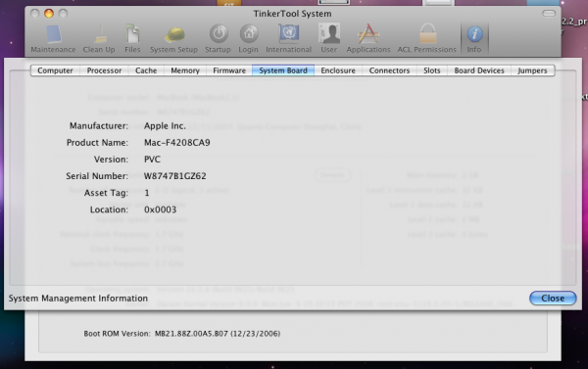
Task: Select the Info toolbar icon
Action: click(474, 39)
